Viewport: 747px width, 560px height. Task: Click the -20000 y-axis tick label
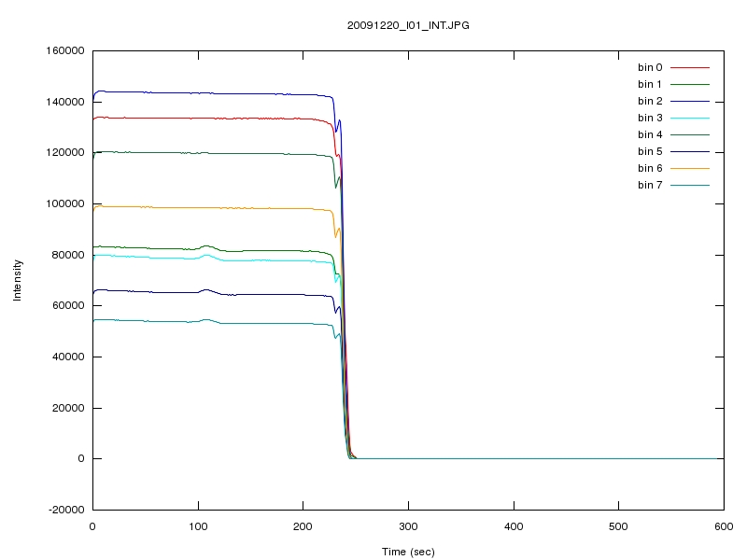click(x=66, y=510)
